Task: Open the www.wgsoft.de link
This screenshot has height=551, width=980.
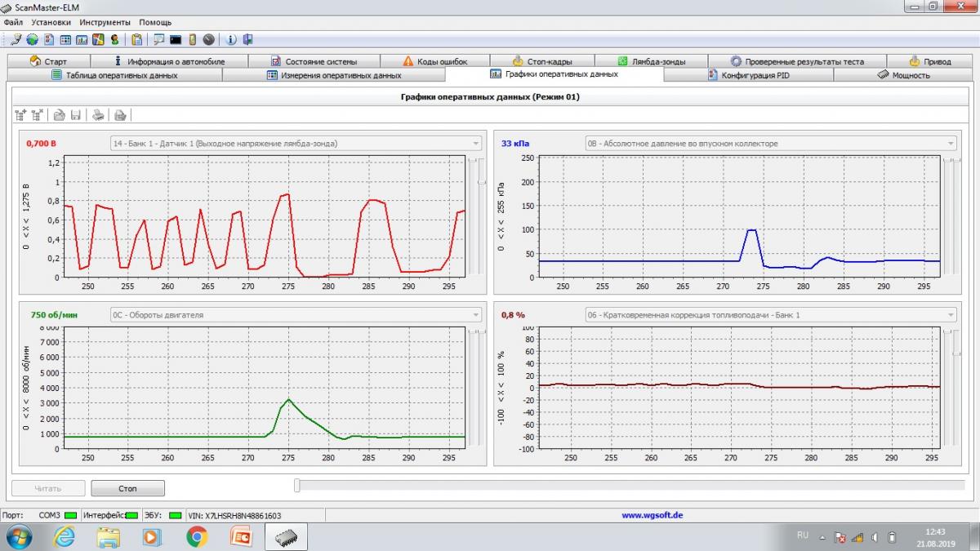Action: click(652, 515)
